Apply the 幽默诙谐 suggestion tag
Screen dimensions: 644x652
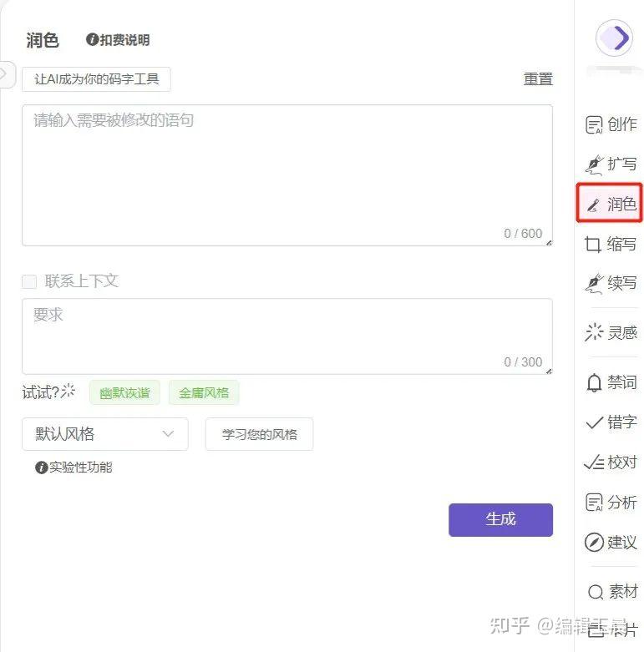point(124,392)
